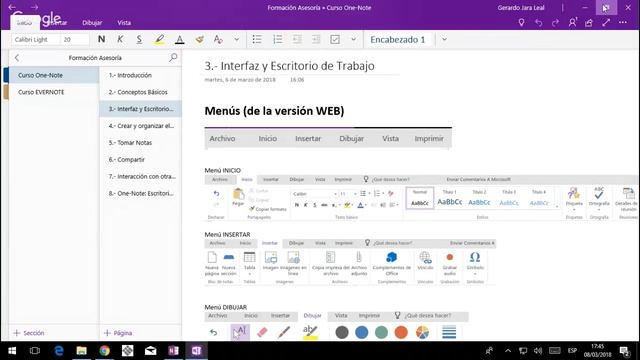Viewport: 640px width, 360px height.
Task: Set font size field showing 20
Action: point(75,40)
